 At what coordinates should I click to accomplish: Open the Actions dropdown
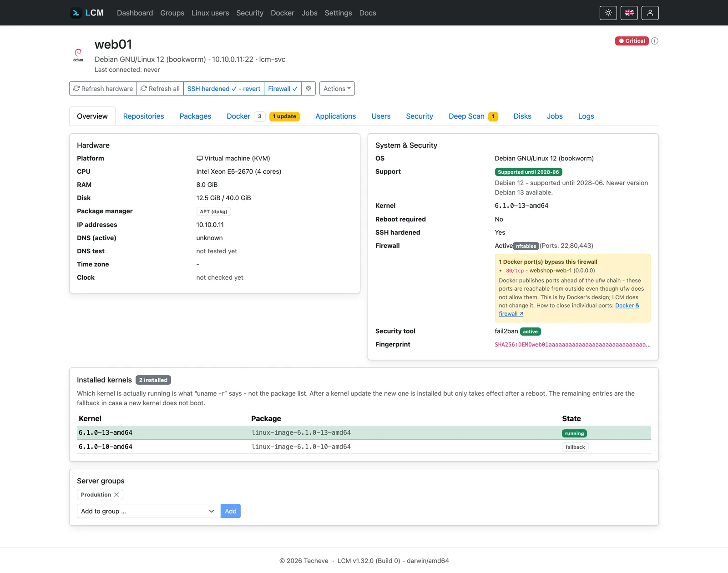click(337, 89)
